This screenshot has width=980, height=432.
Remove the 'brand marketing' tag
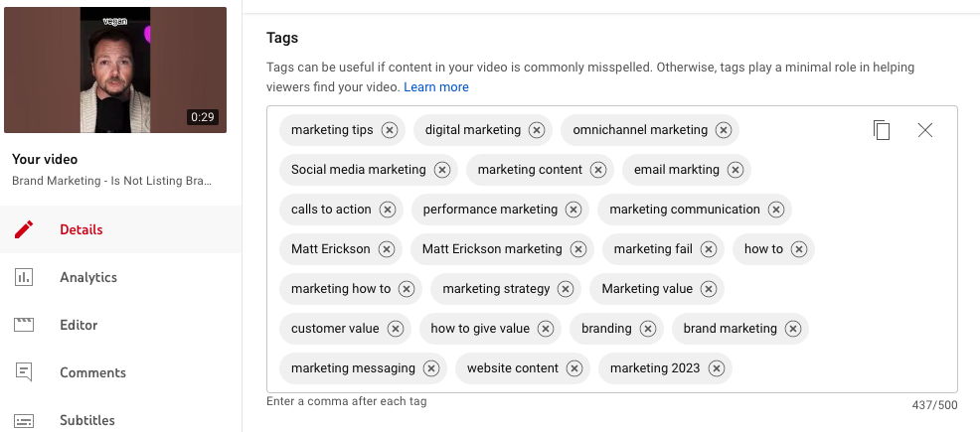pyautogui.click(x=792, y=329)
